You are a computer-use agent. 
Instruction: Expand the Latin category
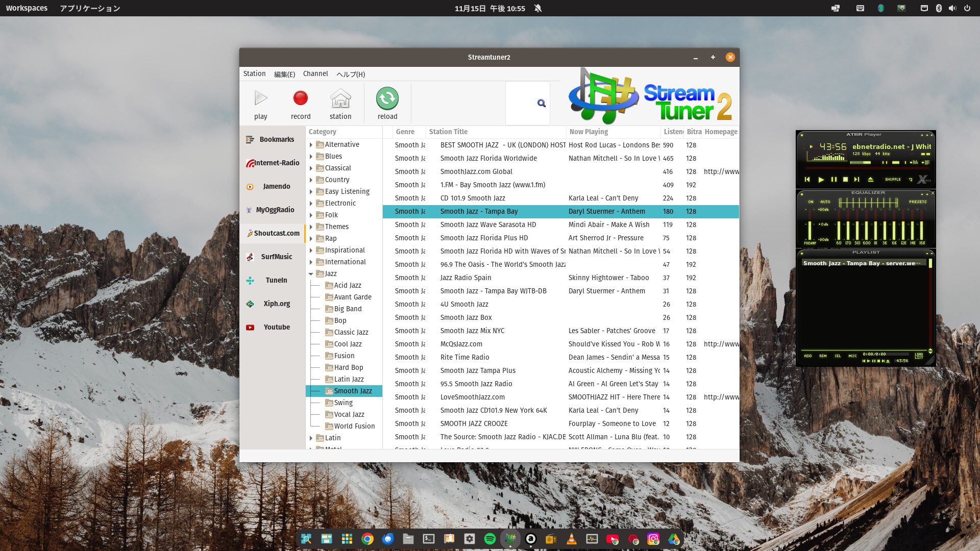pos(311,438)
